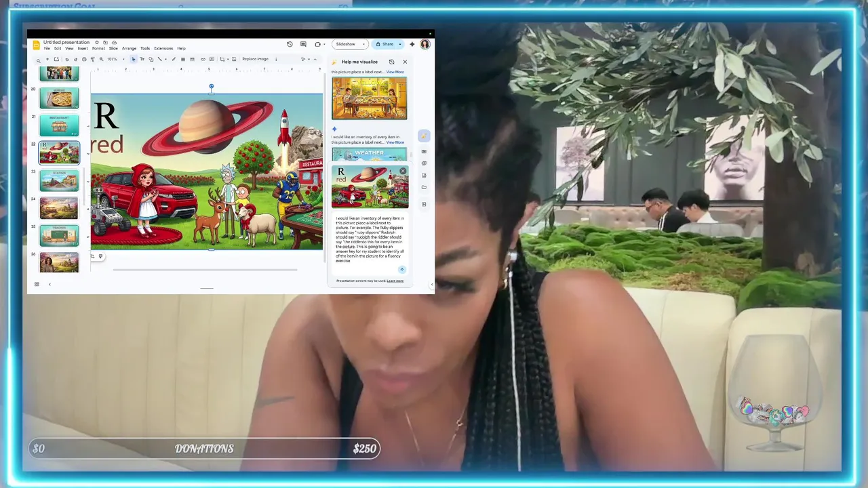Open the Slideshow options dropdown arrow
Screen dimensions: 868x488
tap(363, 44)
